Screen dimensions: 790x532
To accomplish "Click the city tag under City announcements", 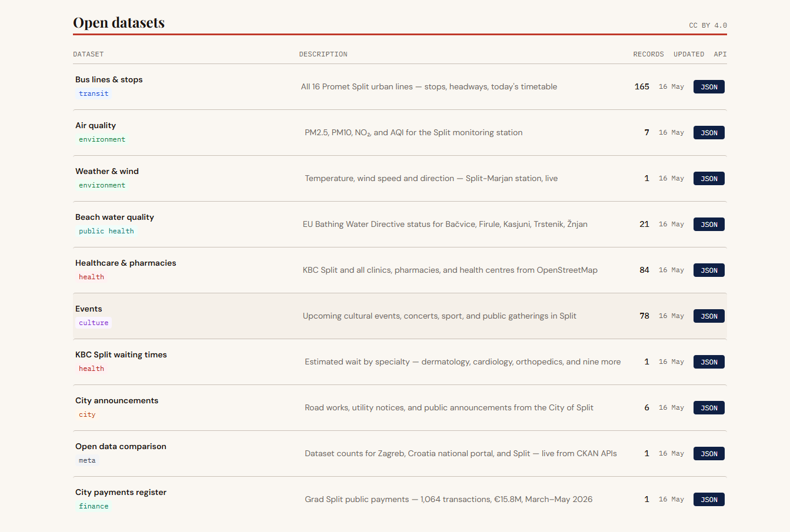I will 87,414.
